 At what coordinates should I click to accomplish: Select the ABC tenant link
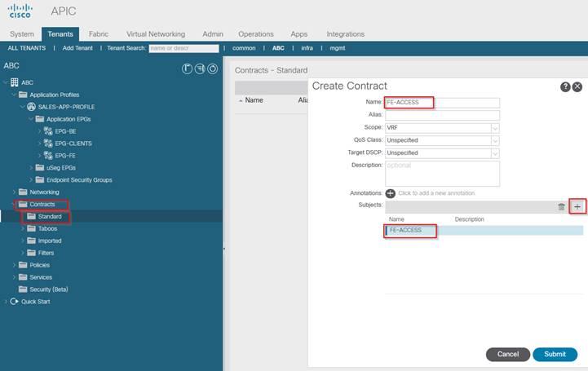278,48
